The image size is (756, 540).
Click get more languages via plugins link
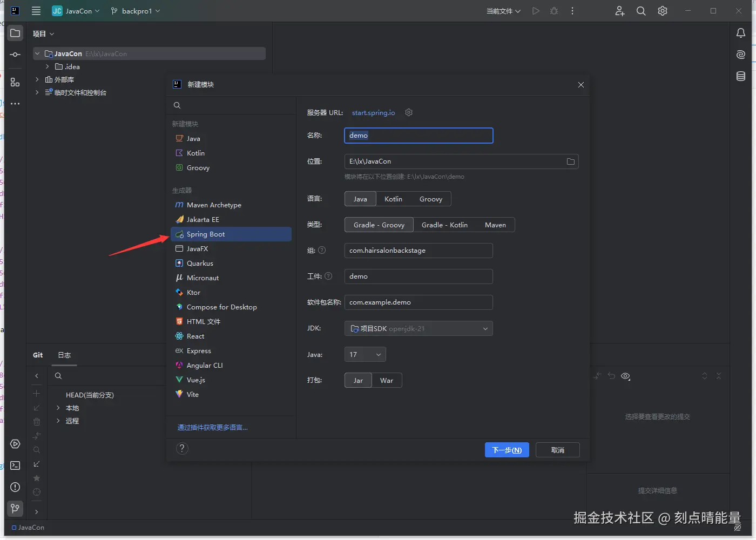213,427
